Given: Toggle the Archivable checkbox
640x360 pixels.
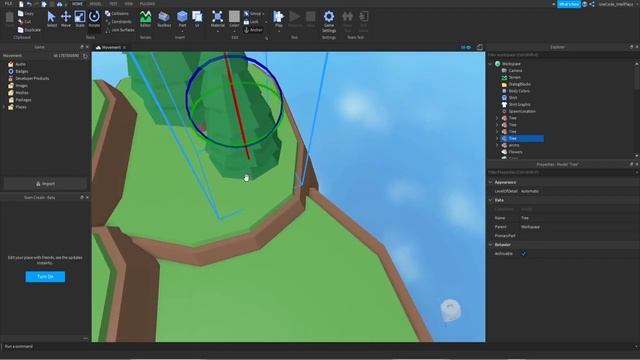Looking at the screenshot, I should click(x=523, y=253).
